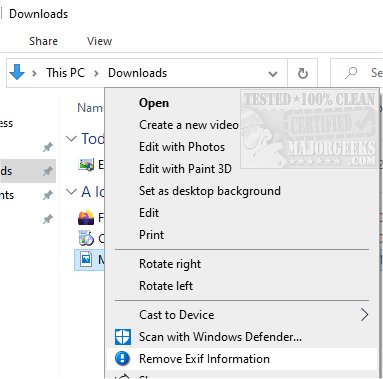
Task: Click the picture file icon under Today group
Action: click(x=86, y=164)
